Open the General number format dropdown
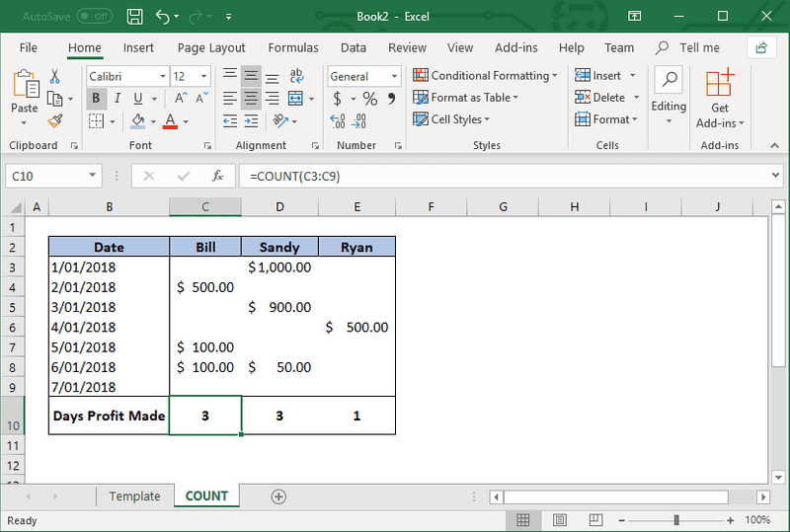The image size is (790, 532). click(x=394, y=77)
